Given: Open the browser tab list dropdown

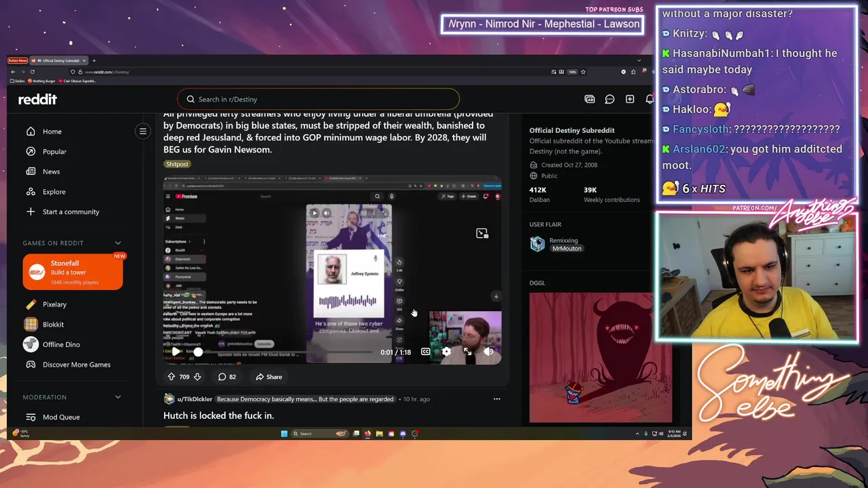Looking at the screenshot, I should pyautogui.click(x=638, y=61).
